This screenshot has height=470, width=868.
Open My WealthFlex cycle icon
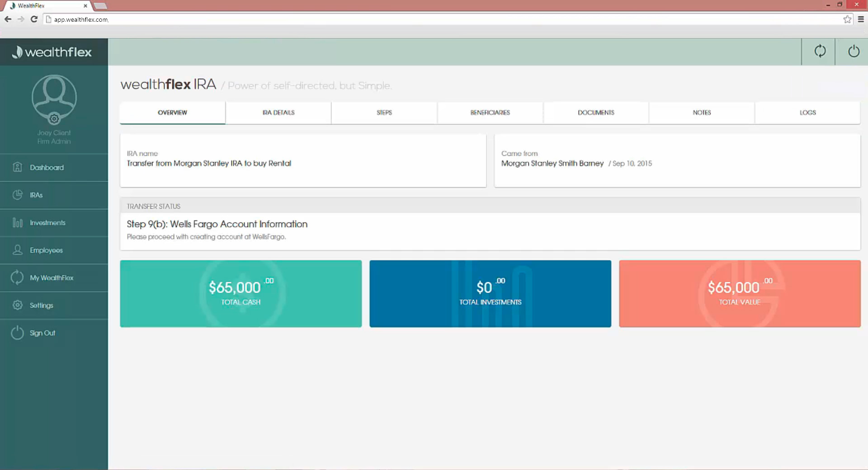tap(17, 277)
